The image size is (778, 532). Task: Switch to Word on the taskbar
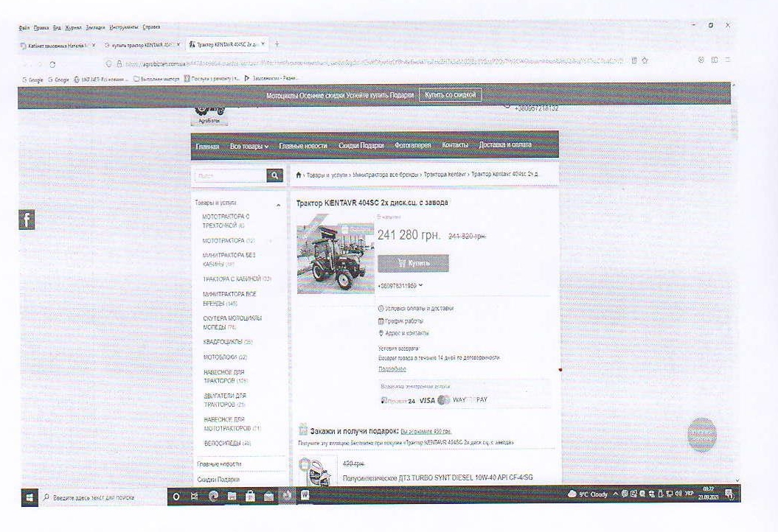305,495
